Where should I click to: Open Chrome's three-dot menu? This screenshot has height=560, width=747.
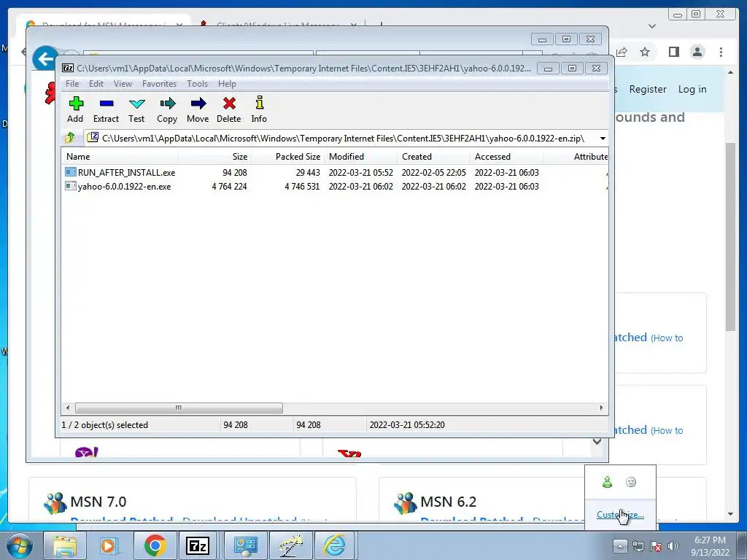721,52
